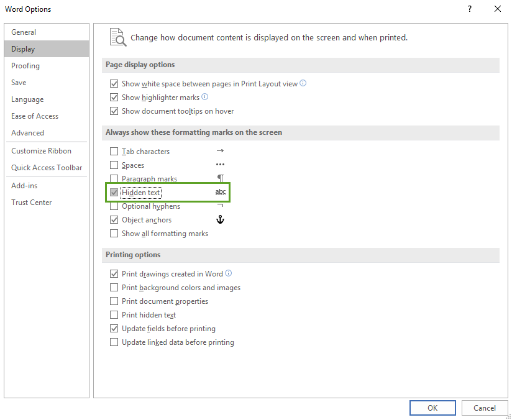Open the General options category
Image resolution: width=512 pixels, height=420 pixels.
(47, 32)
